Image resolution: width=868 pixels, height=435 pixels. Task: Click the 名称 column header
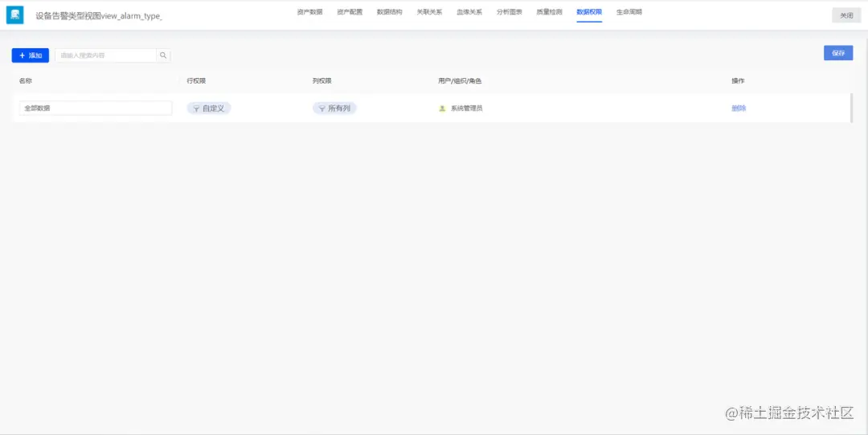pos(26,81)
